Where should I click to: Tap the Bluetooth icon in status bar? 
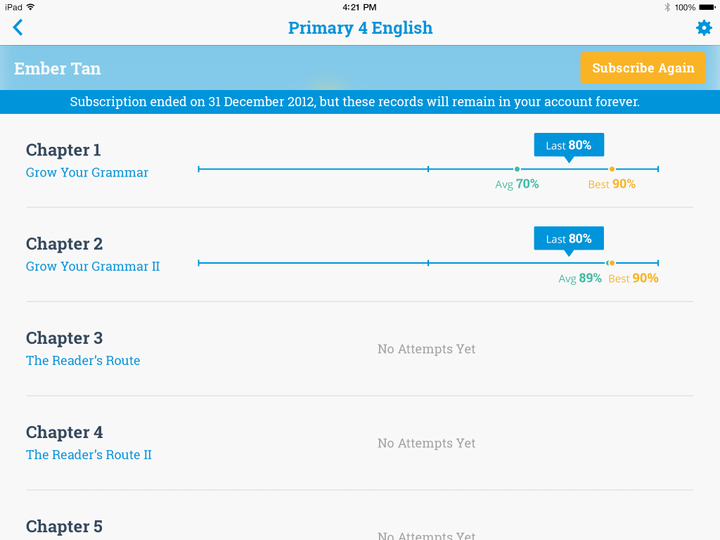pos(667,7)
